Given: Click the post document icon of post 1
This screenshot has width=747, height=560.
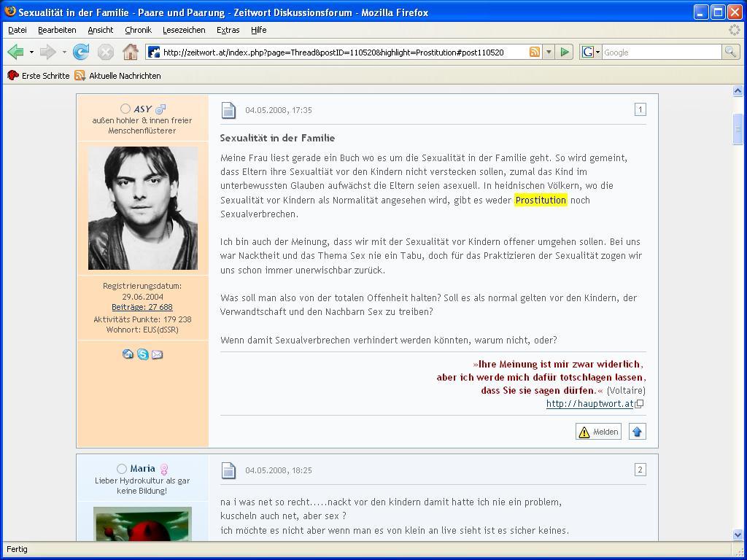Looking at the screenshot, I should 228,110.
